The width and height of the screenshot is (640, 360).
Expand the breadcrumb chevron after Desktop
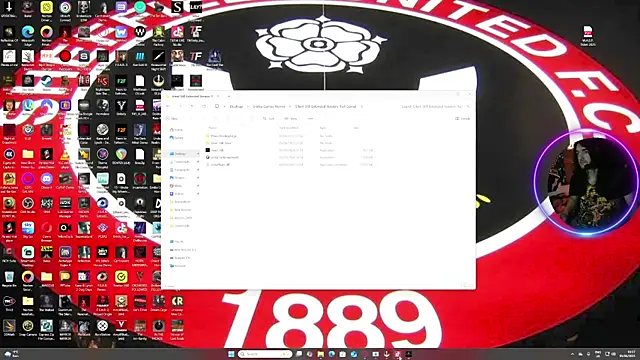(247, 107)
